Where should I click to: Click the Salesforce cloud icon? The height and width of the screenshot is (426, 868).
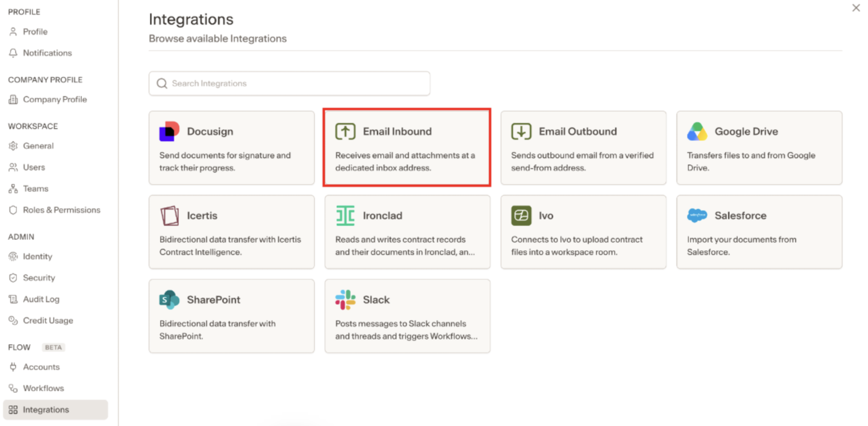pyautogui.click(x=697, y=216)
